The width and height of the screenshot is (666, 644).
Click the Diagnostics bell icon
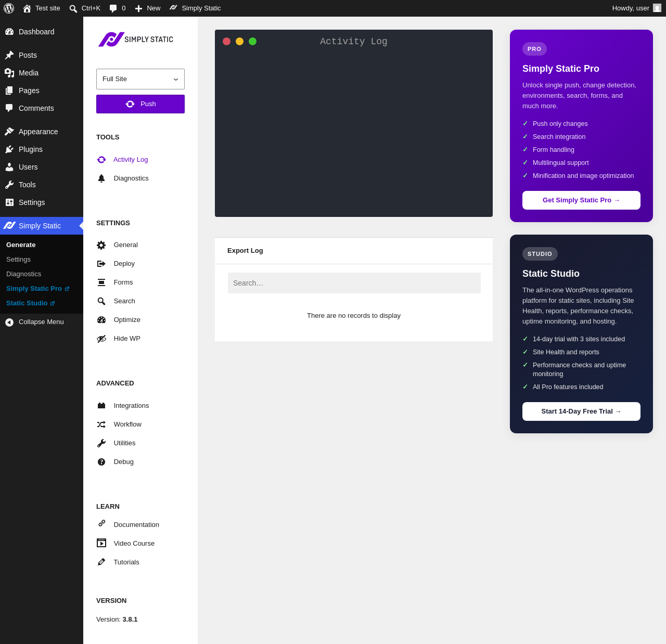101,178
